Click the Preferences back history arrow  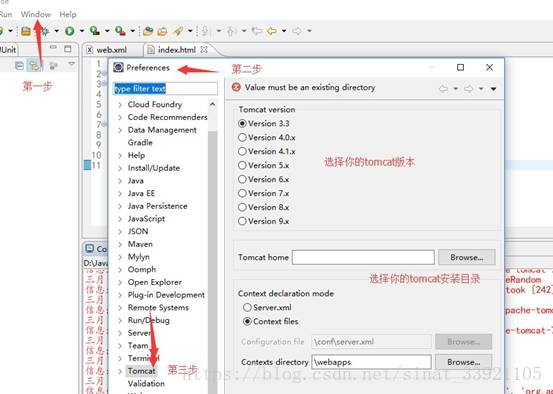coord(443,89)
